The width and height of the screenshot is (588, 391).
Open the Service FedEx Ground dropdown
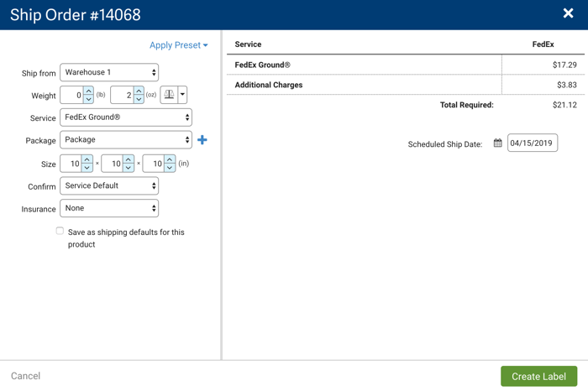pos(126,117)
